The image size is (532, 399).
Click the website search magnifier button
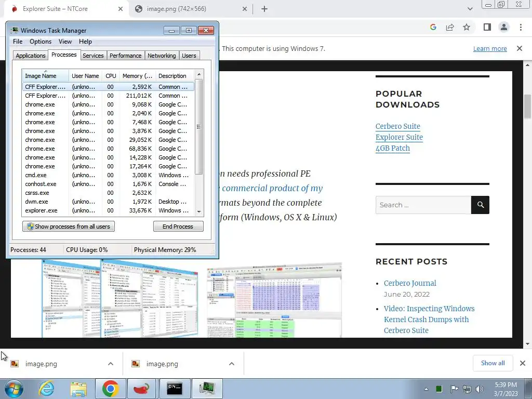click(x=480, y=205)
